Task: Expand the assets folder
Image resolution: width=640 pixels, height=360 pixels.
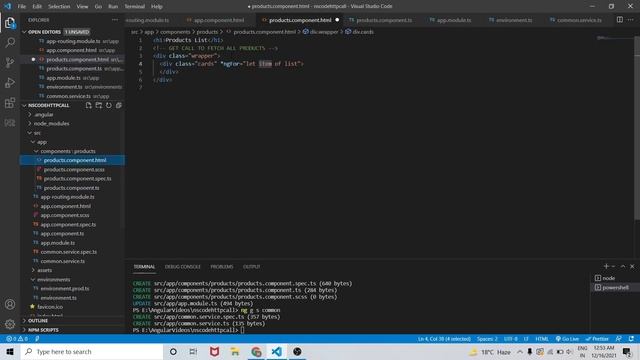Action: click(44, 270)
